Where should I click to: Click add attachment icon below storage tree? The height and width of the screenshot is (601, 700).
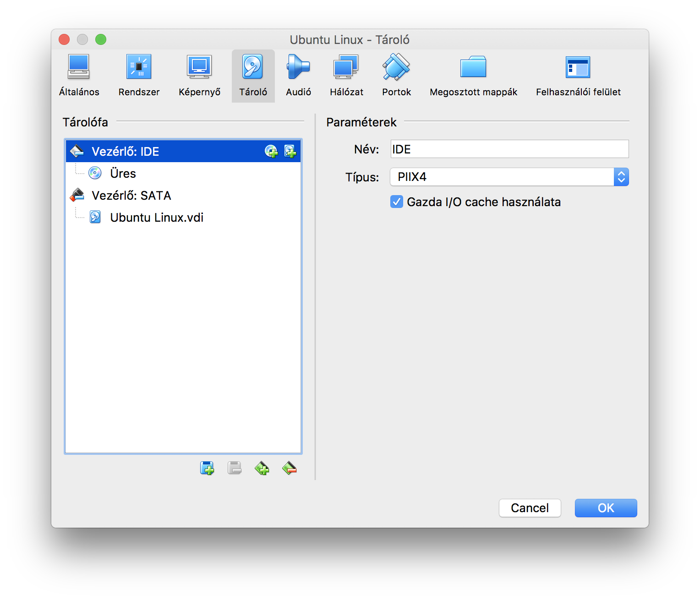click(207, 468)
